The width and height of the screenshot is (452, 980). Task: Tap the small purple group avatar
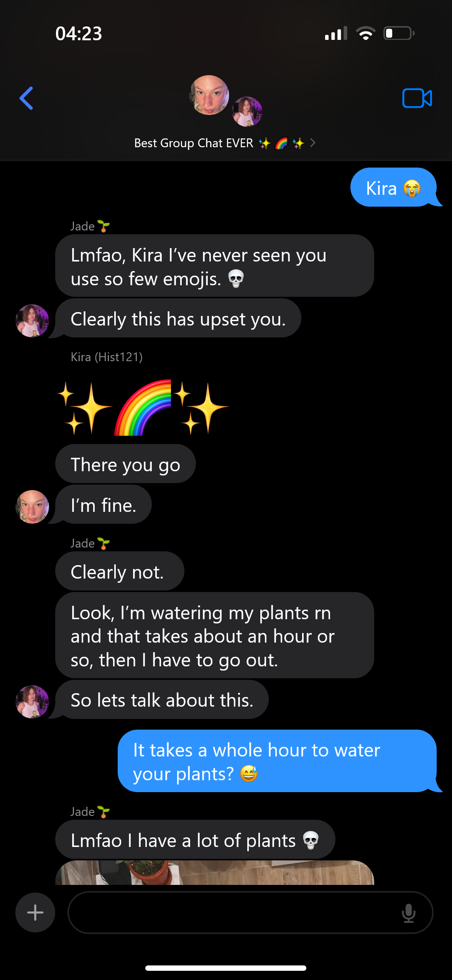(x=247, y=112)
